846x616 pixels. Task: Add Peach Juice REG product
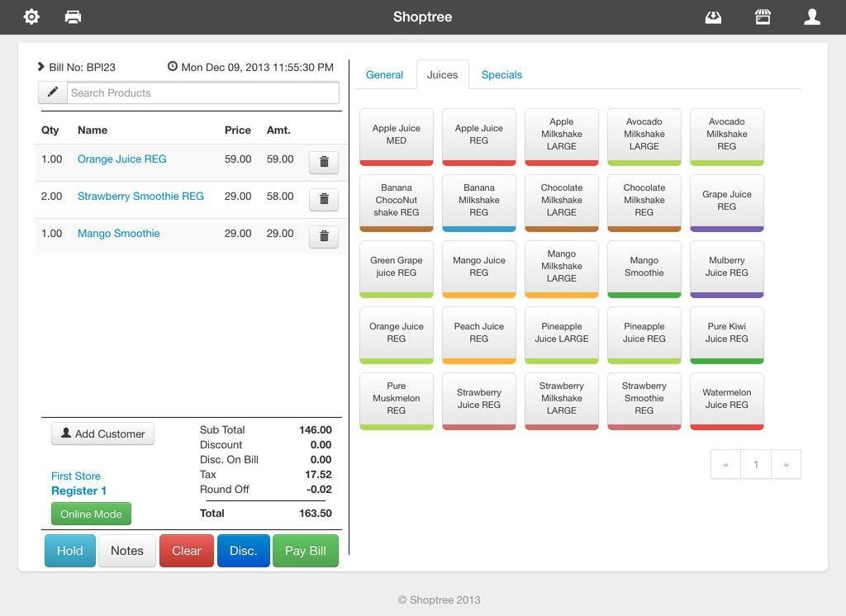tap(479, 335)
